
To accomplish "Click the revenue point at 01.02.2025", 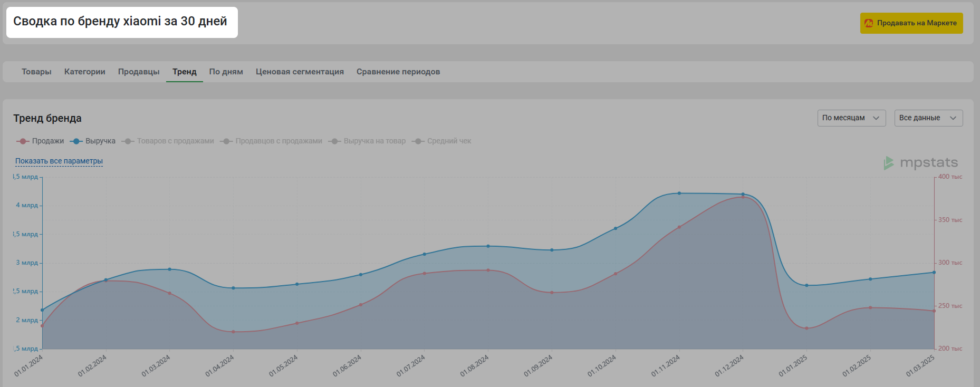I will (x=870, y=279).
